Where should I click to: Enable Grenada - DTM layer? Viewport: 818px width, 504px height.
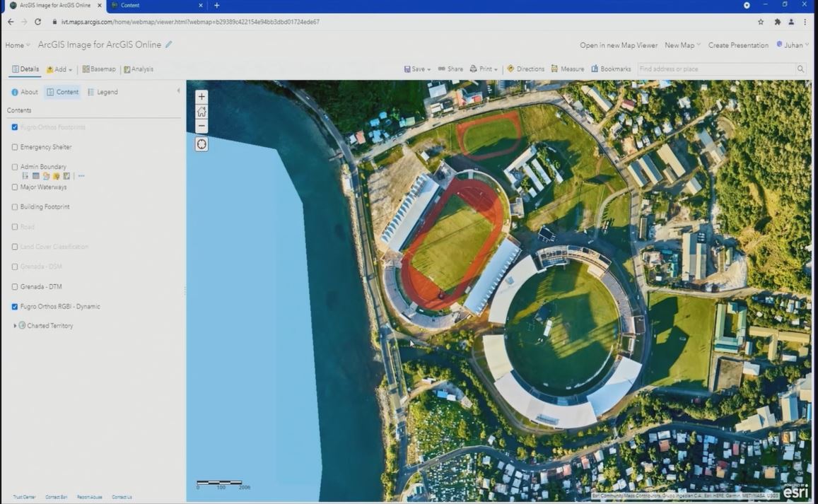[15, 286]
